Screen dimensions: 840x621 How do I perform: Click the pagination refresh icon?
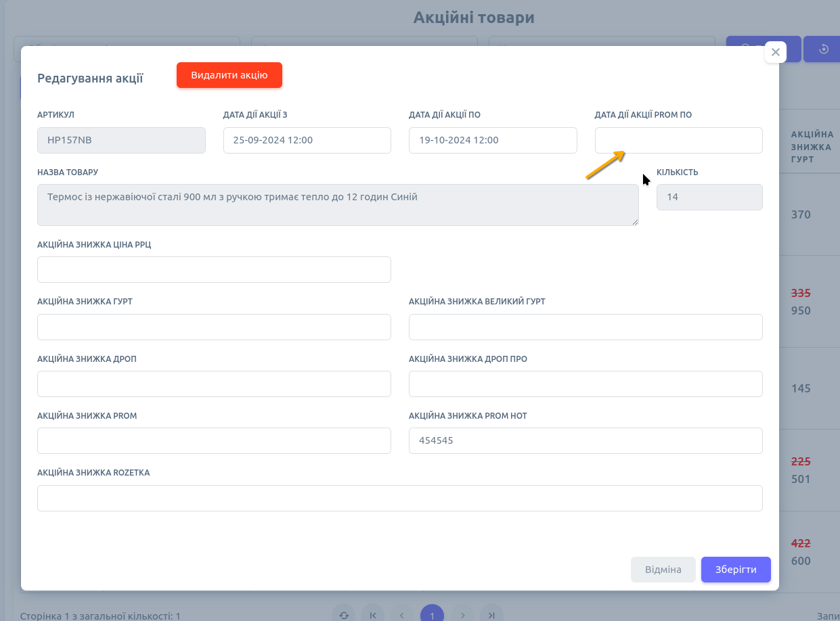point(344,615)
